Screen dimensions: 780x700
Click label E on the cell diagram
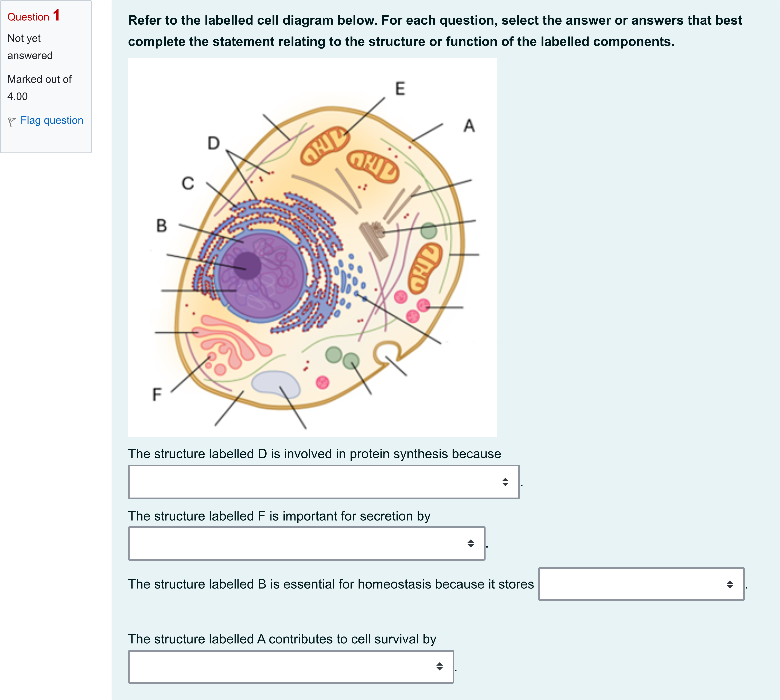point(400,89)
